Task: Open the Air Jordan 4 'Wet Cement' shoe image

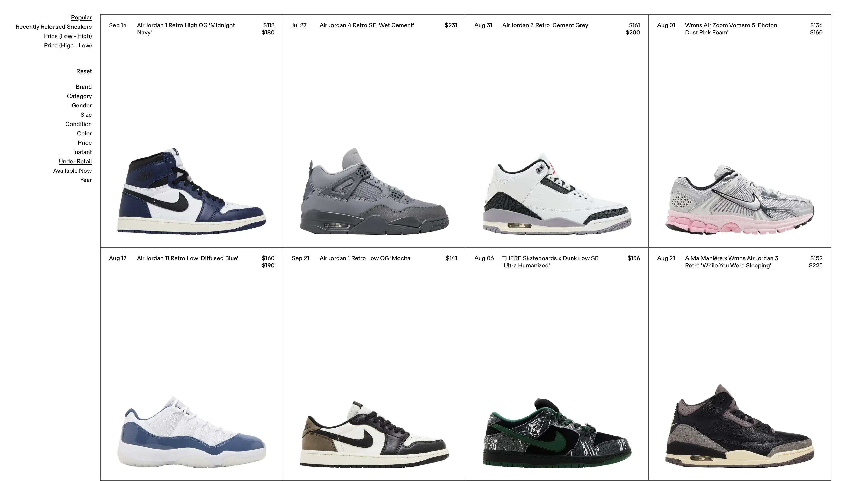Action: point(374,191)
